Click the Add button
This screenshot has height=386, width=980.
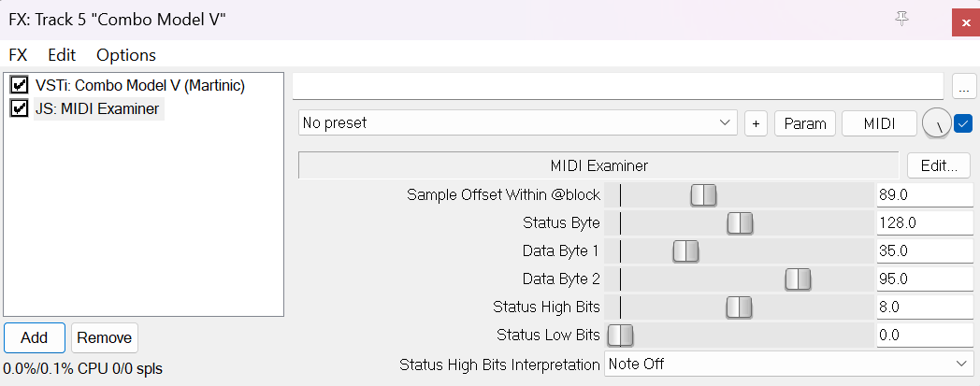click(34, 337)
